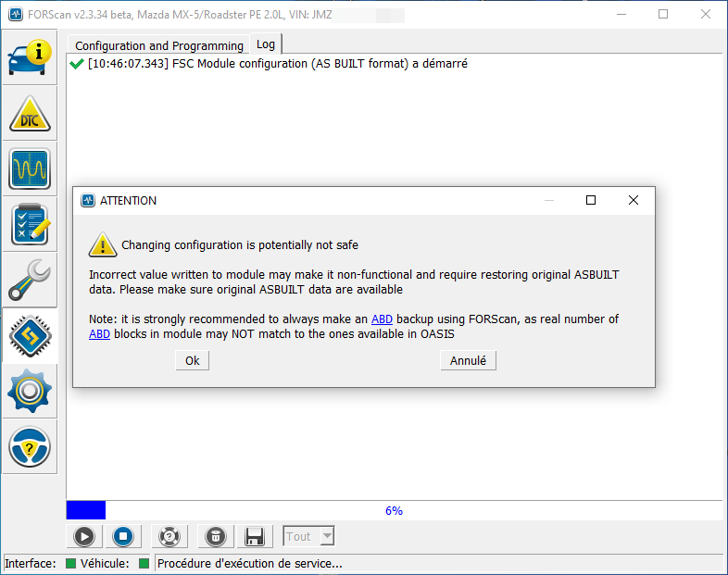Click the 6% progress bar

coord(394,510)
